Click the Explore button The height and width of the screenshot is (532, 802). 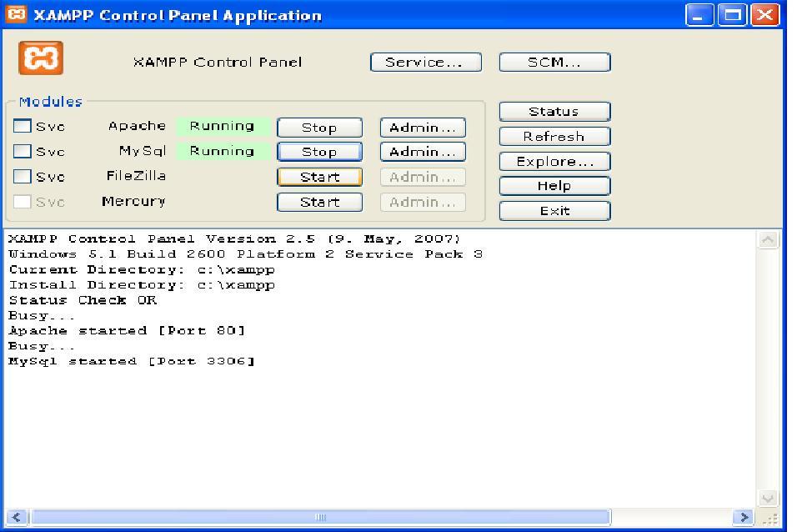pos(554,162)
